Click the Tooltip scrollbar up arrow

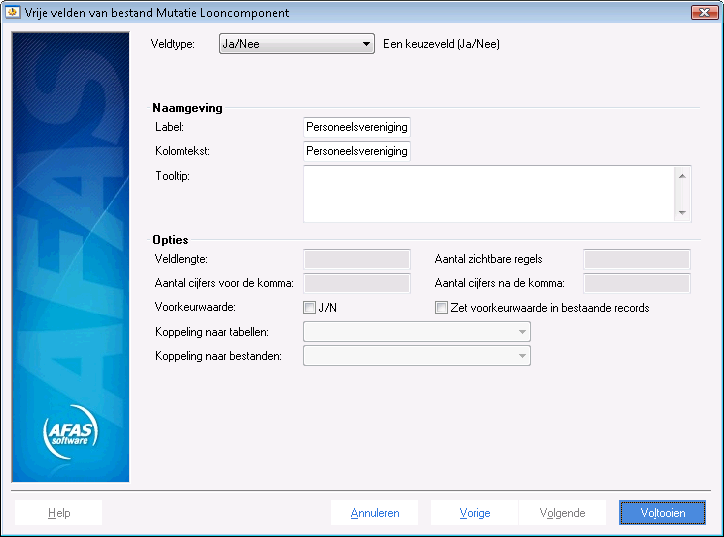[682, 176]
